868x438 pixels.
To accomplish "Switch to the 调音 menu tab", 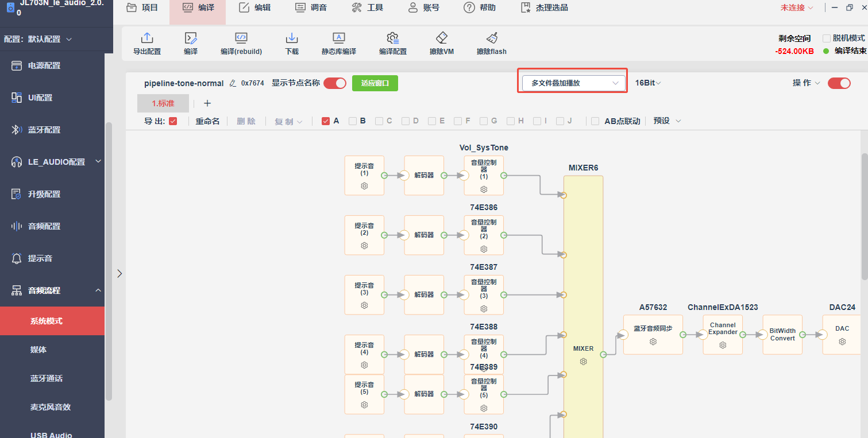I will [x=311, y=8].
